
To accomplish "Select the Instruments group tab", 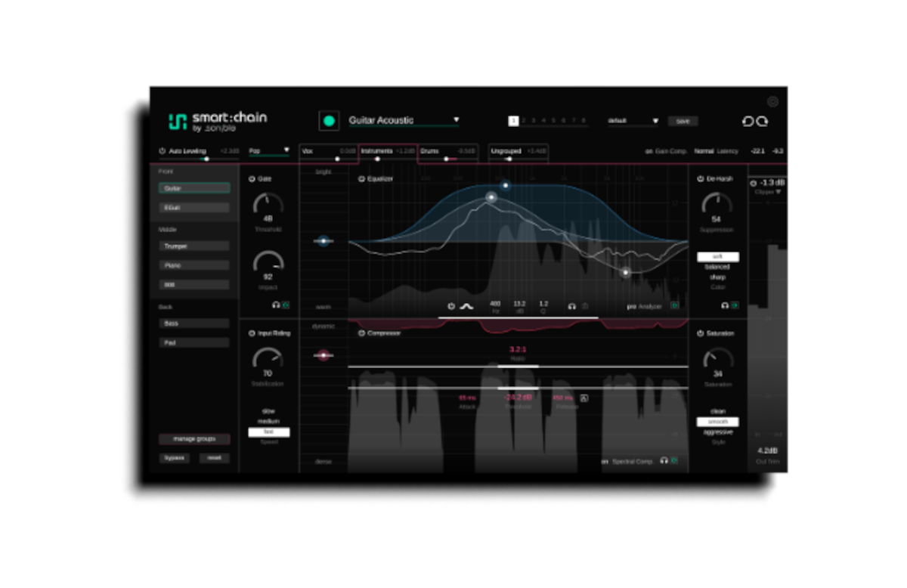I will [388, 154].
